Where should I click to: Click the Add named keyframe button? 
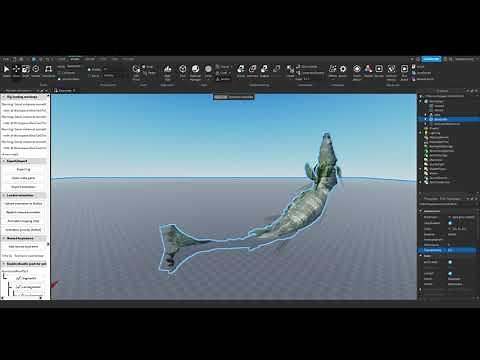[x=23, y=247]
